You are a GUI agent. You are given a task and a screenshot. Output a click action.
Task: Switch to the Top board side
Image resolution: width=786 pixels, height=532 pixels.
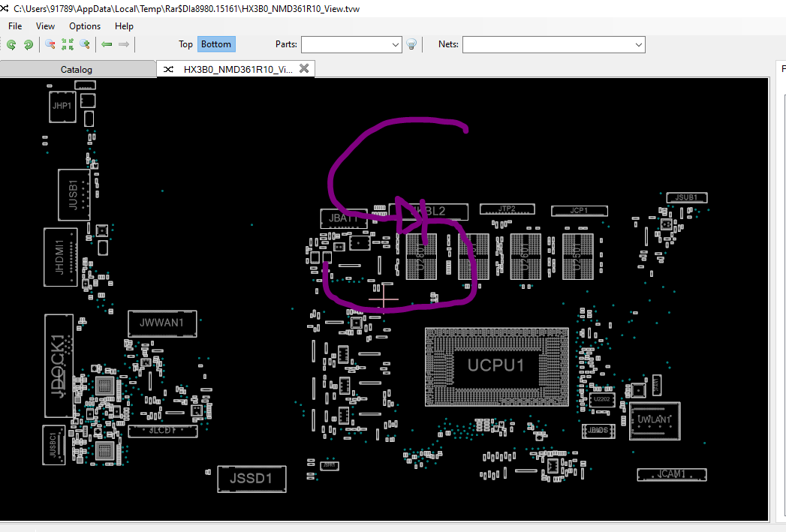click(x=185, y=44)
